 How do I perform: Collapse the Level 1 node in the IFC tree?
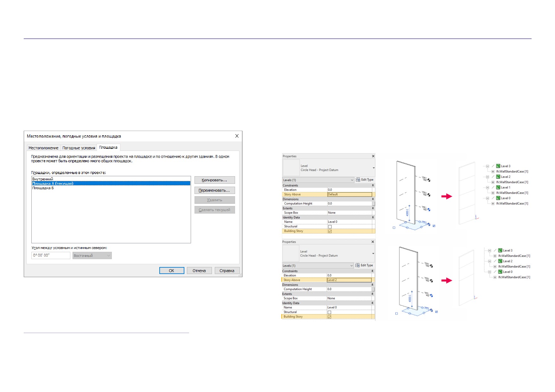488,188
